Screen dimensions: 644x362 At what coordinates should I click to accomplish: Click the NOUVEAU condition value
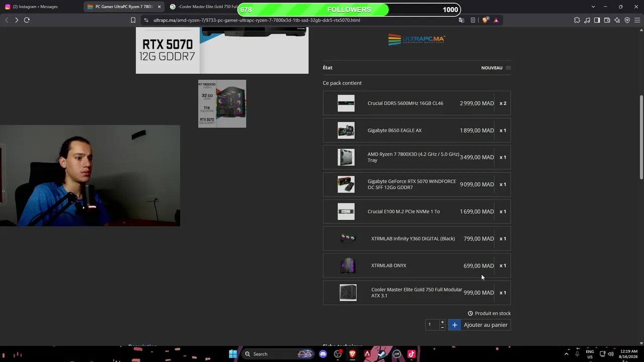(492, 68)
